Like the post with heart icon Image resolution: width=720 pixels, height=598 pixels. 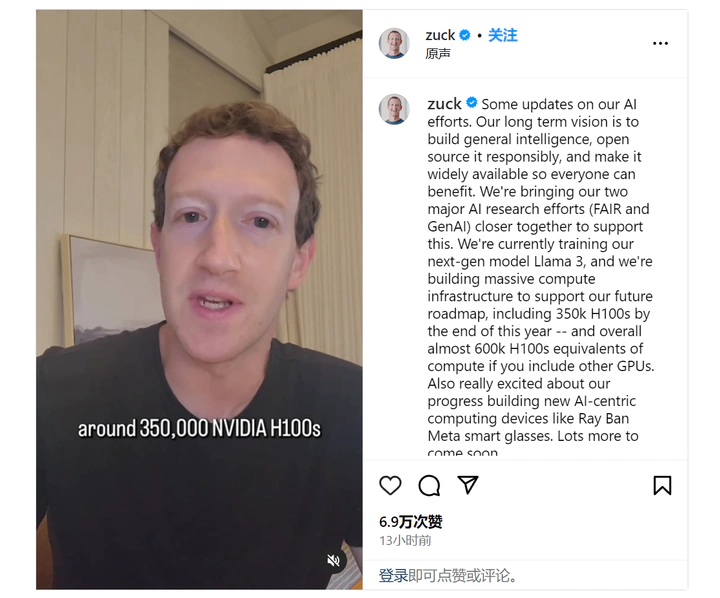[x=390, y=485]
